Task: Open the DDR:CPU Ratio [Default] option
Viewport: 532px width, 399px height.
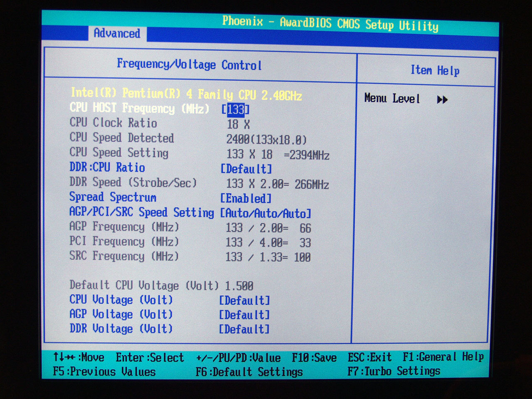Action: [246, 169]
